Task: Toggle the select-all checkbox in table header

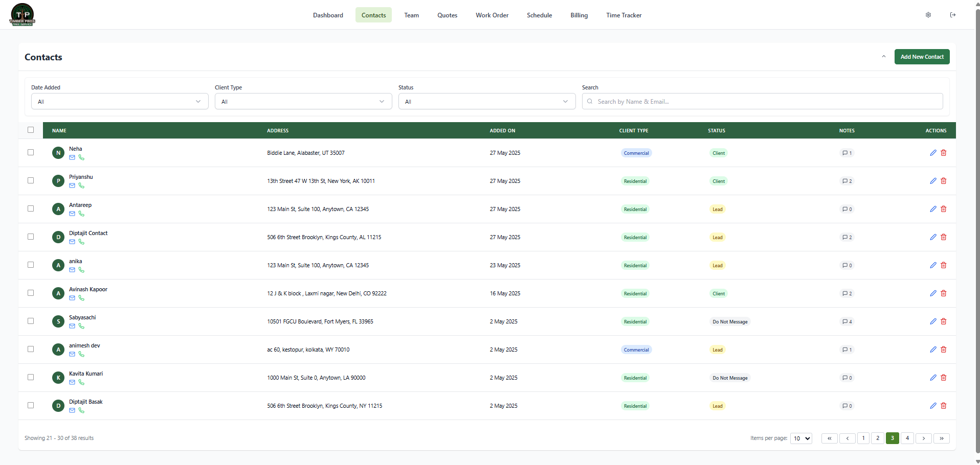Action: 31,130
